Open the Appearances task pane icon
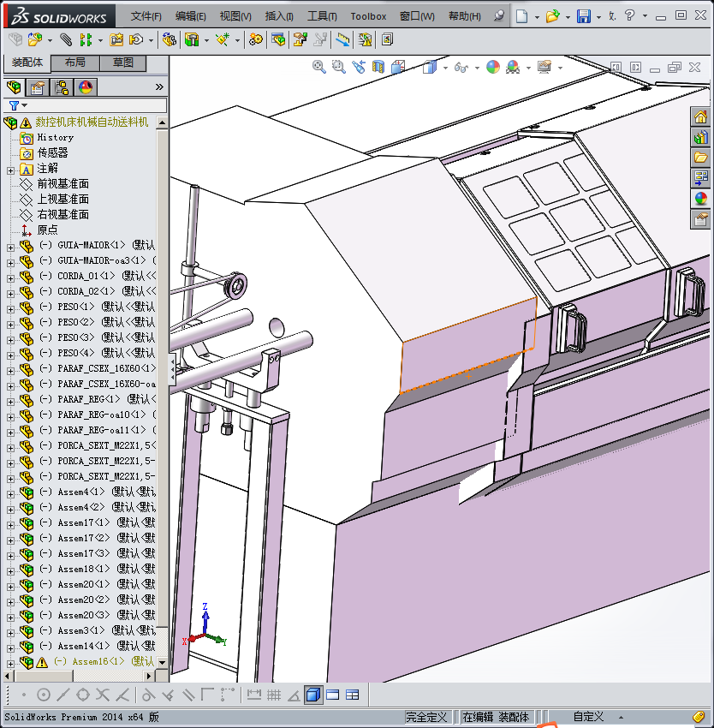 point(701,199)
